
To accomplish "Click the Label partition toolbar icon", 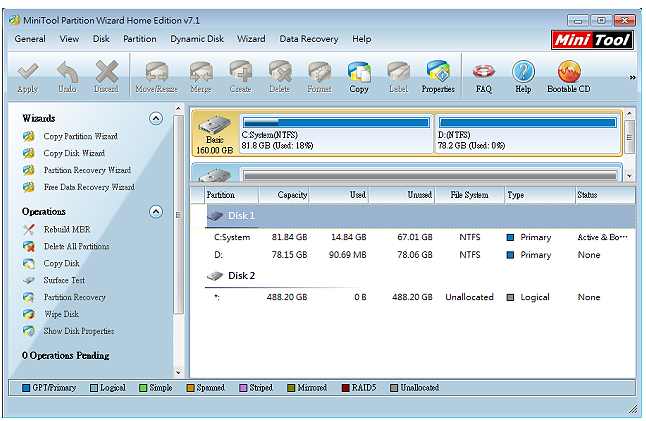I will pyautogui.click(x=398, y=71).
